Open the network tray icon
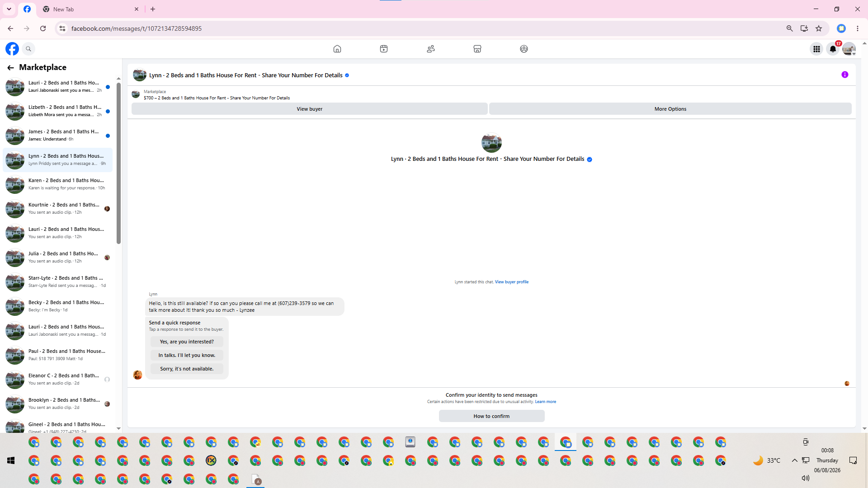868x488 pixels. pyautogui.click(x=806, y=460)
